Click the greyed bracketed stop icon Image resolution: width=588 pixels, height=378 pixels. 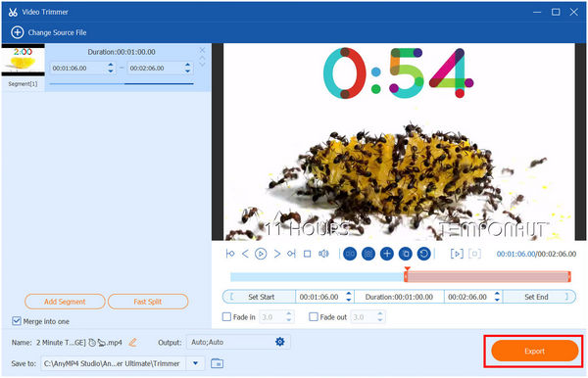click(x=474, y=254)
